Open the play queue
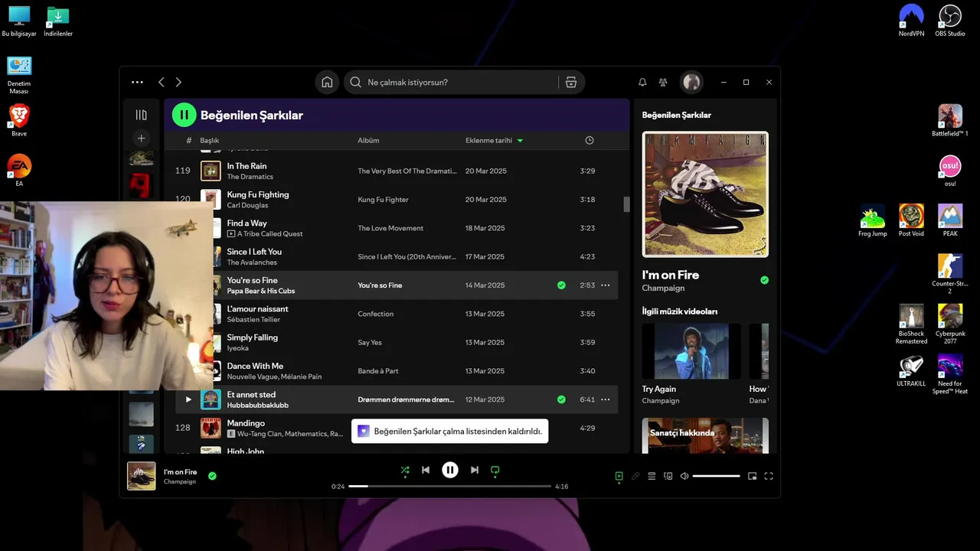 pos(652,476)
